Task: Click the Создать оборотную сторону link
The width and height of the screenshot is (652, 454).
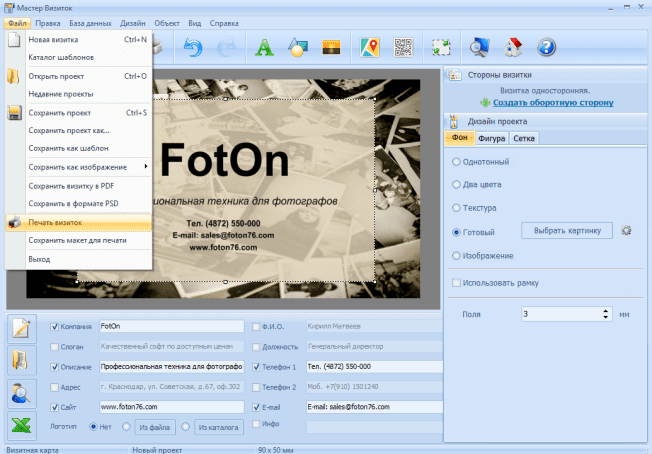Action: pyautogui.click(x=553, y=102)
